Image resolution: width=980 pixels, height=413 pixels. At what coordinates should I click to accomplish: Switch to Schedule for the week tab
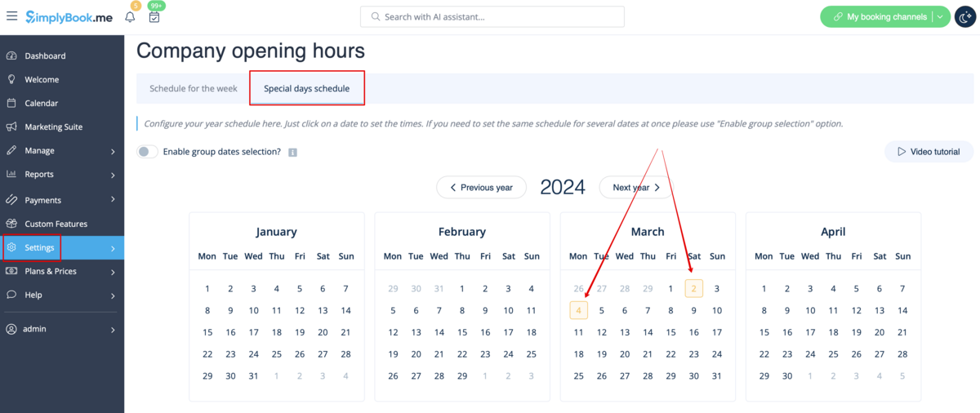click(194, 88)
